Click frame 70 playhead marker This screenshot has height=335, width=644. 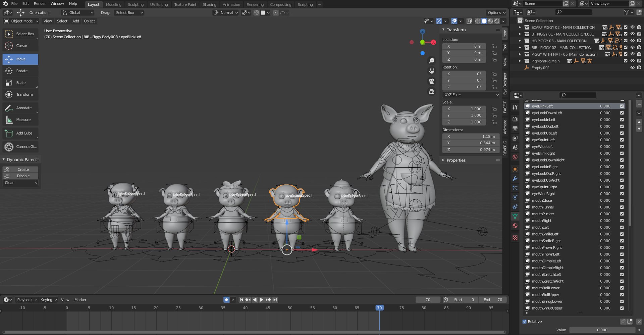[379, 308]
